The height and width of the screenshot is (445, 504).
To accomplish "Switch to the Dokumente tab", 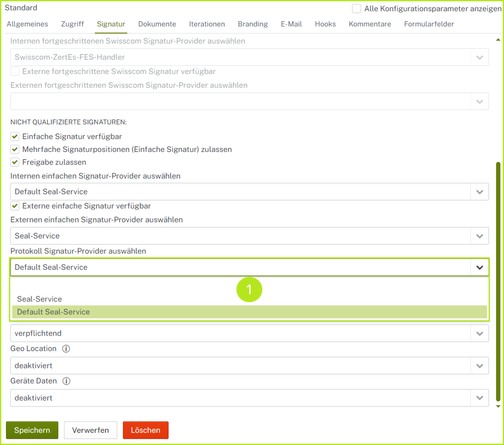I will point(157,24).
